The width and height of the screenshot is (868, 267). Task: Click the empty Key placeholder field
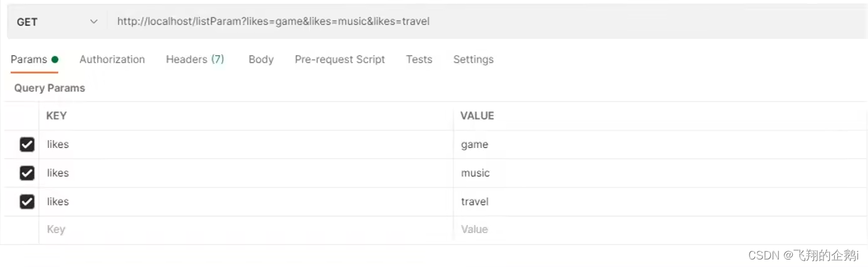click(246, 230)
